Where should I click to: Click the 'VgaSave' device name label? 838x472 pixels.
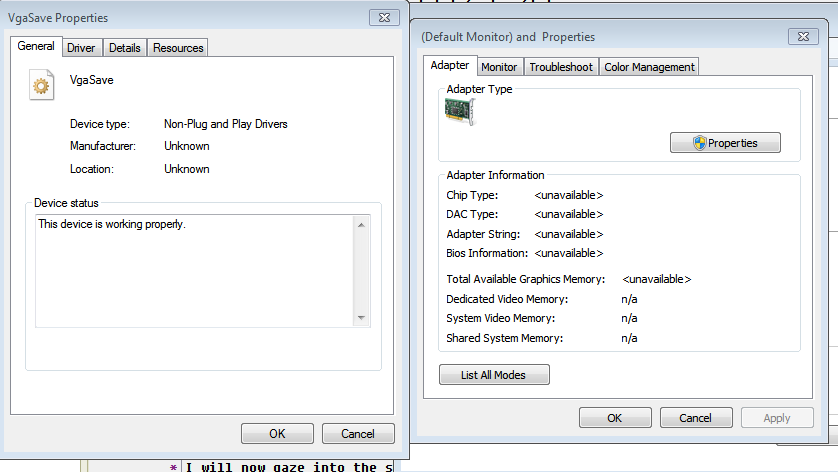click(91, 80)
